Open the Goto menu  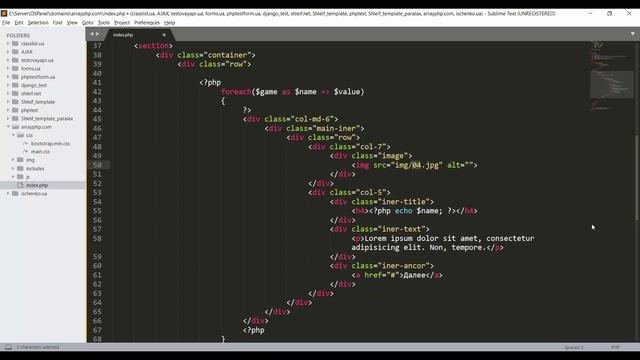[88, 22]
